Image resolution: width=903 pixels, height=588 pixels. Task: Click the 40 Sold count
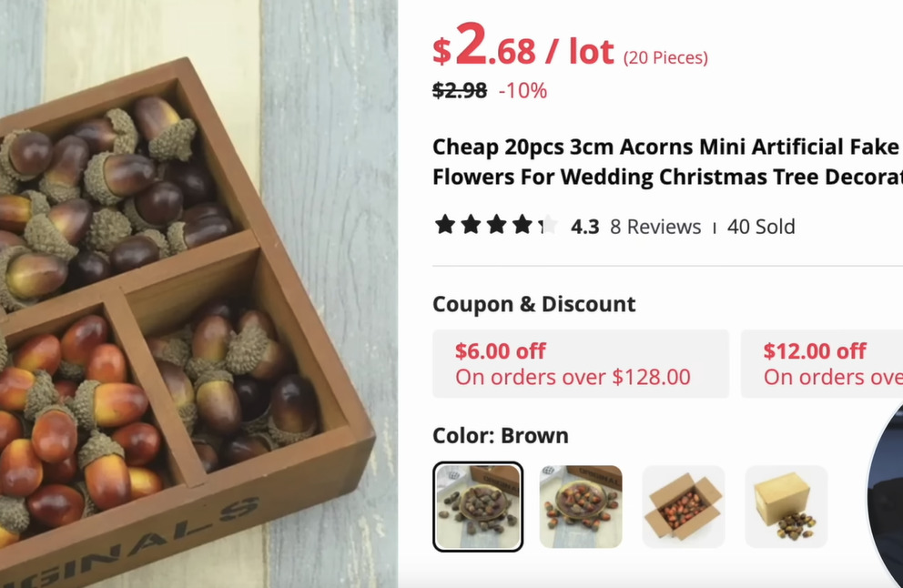click(761, 227)
